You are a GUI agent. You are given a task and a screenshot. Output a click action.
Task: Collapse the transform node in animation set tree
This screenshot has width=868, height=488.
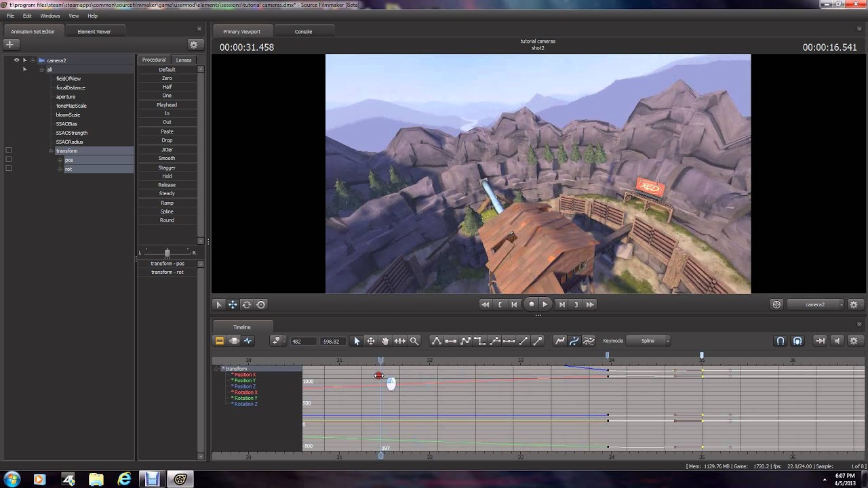pos(51,150)
